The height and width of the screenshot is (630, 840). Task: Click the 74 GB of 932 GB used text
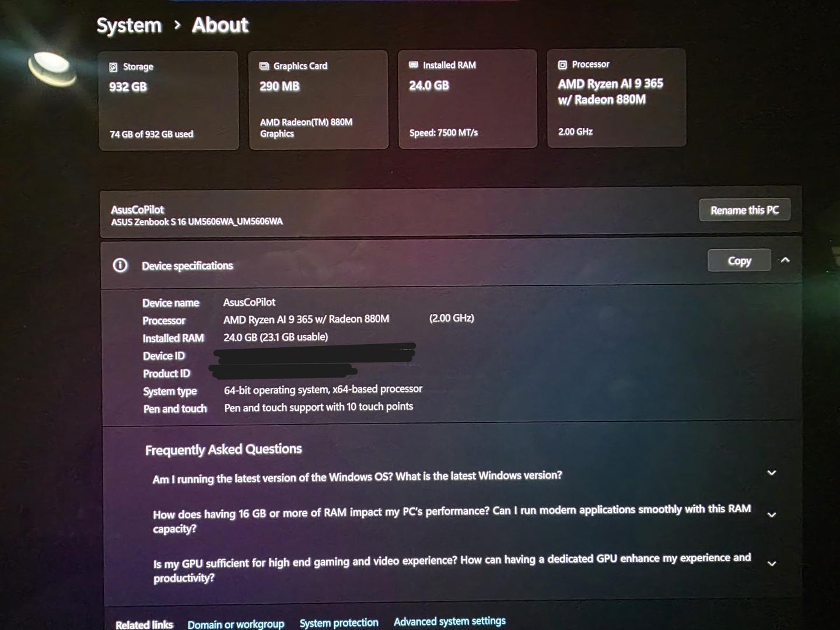tap(152, 134)
